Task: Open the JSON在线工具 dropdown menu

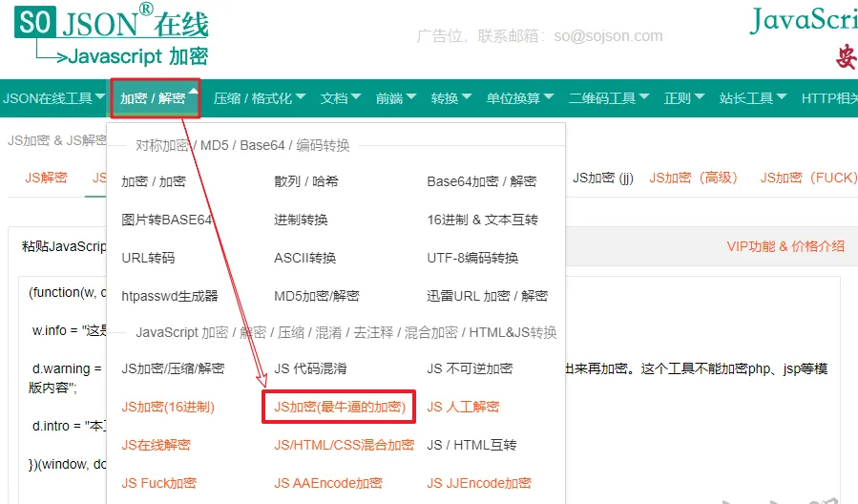Action: click(53, 98)
